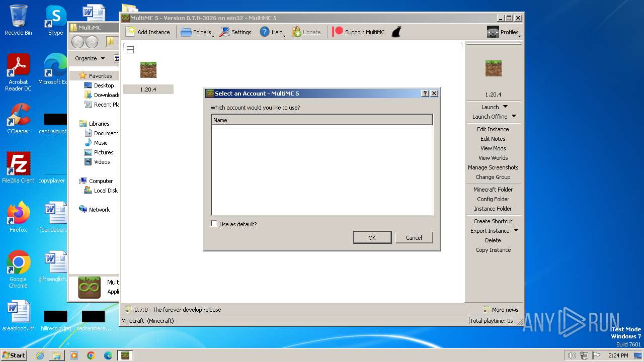Click the black cat icon in toolbar
The width and height of the screenshot is (644, 362).
pos(396,32)
